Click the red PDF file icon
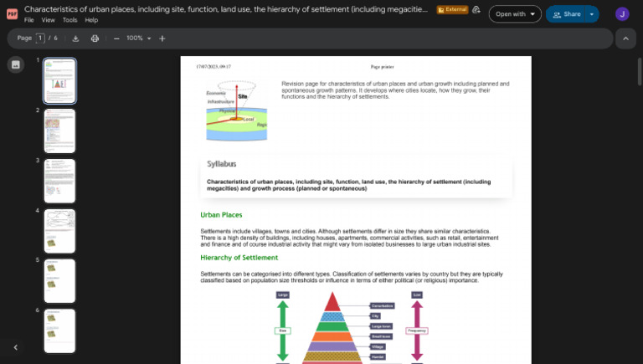The image size is (643, 364). coord(13,14)
